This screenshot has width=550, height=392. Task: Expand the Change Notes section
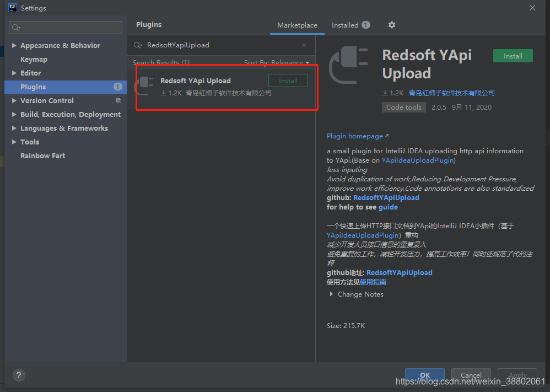(x=331, y=294)
